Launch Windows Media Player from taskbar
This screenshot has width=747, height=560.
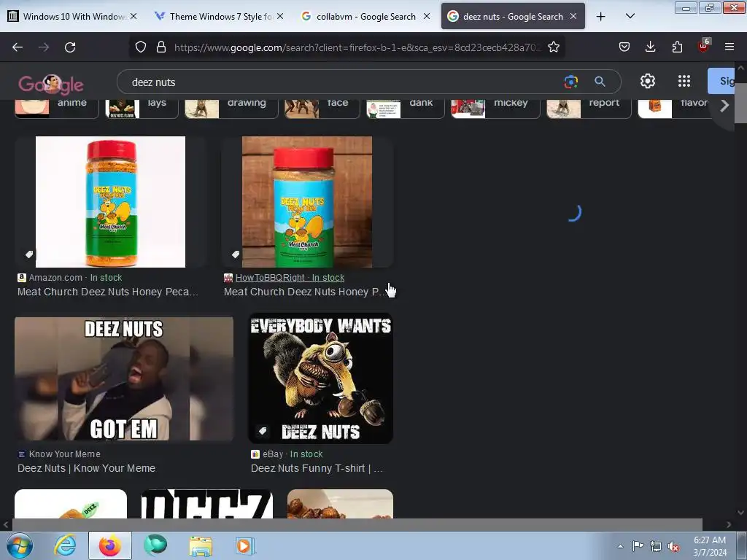coord(245,545)
